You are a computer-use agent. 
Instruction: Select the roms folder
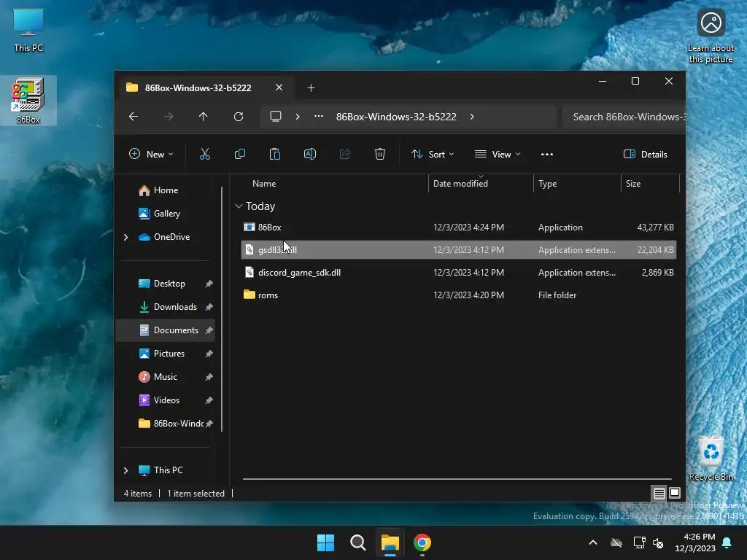click(459, 295)
